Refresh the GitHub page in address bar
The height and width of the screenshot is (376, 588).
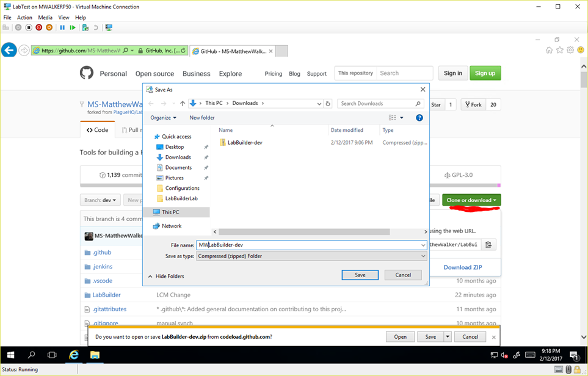(x=183, y=51)
